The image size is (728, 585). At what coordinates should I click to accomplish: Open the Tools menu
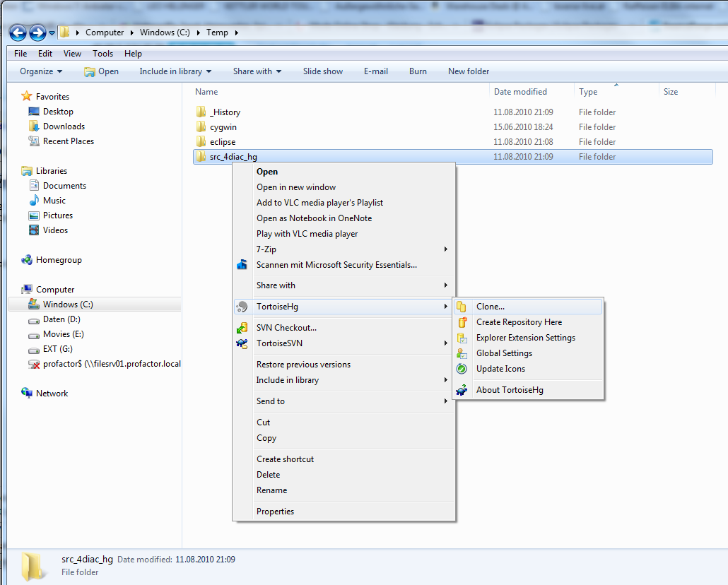[102, 53]
